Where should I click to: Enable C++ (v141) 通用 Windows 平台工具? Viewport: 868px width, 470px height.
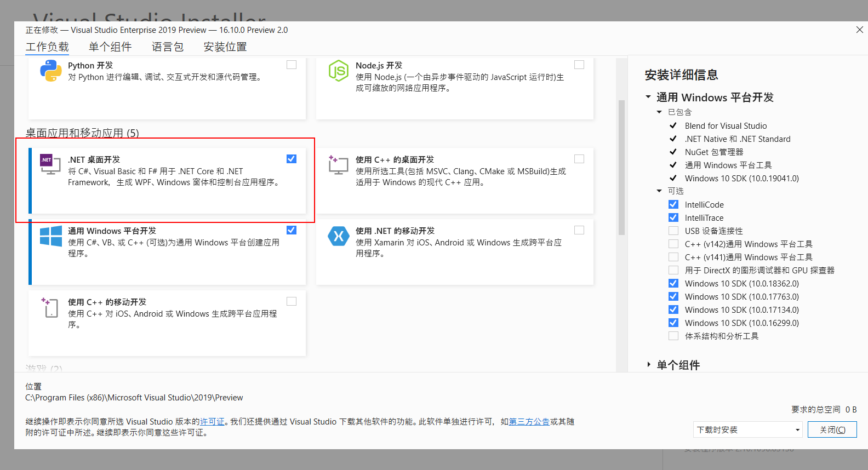tap(673, 257)
